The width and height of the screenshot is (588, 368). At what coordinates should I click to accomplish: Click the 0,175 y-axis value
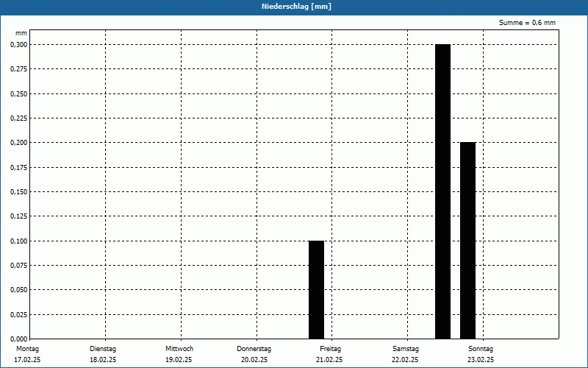(x=19, y=168)
